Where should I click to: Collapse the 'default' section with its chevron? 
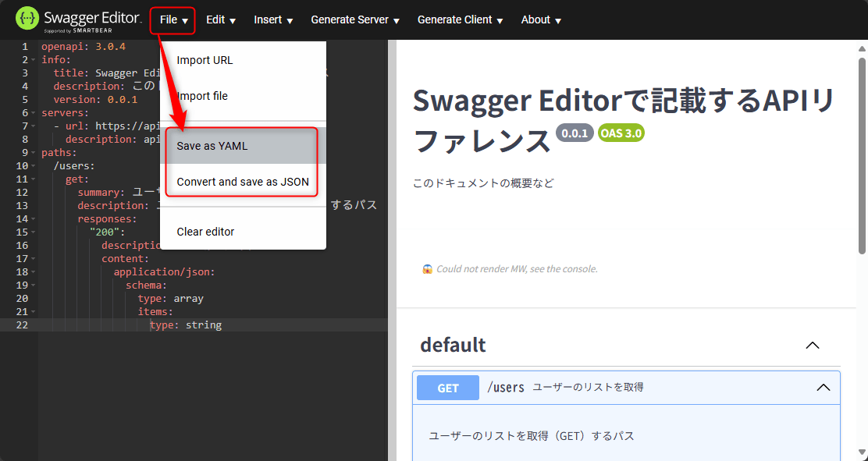point(813,345)
